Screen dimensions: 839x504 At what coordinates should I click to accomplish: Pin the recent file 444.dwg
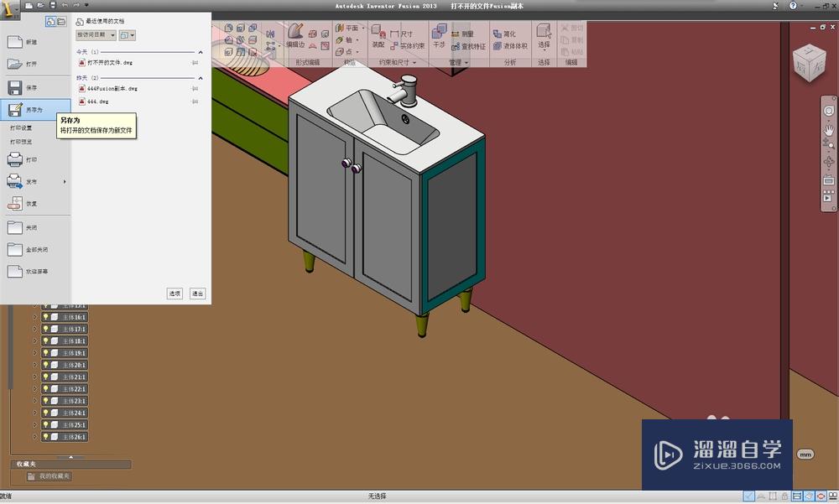click(x=195, y=101)
